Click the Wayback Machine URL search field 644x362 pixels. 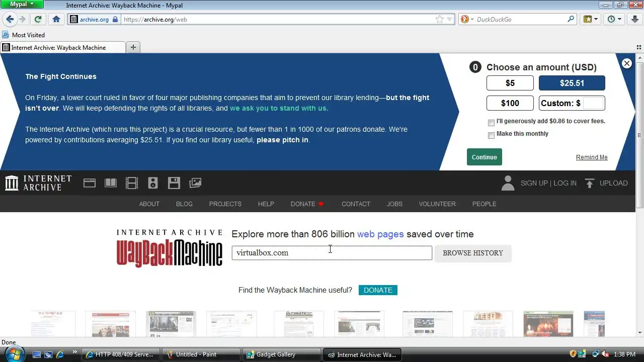click(x=332, y=253)
